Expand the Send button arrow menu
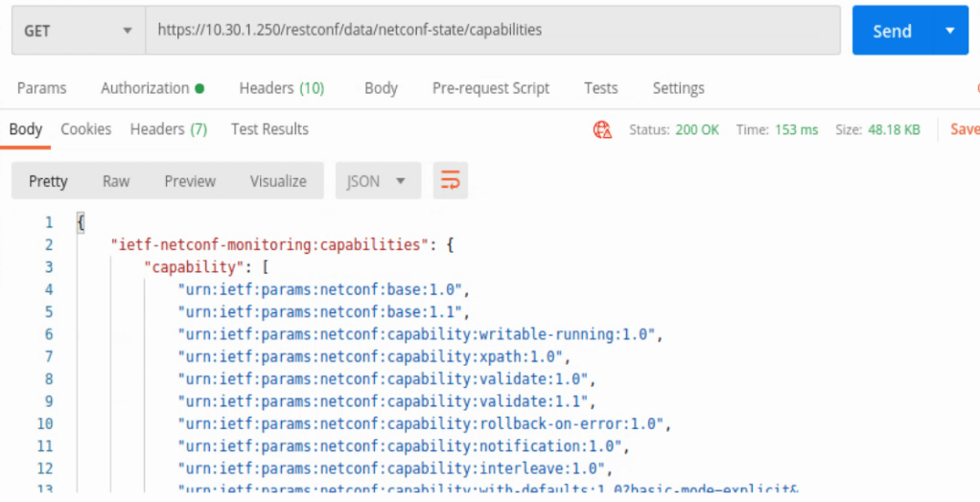The image size is (980, 502). click(950, 31)
